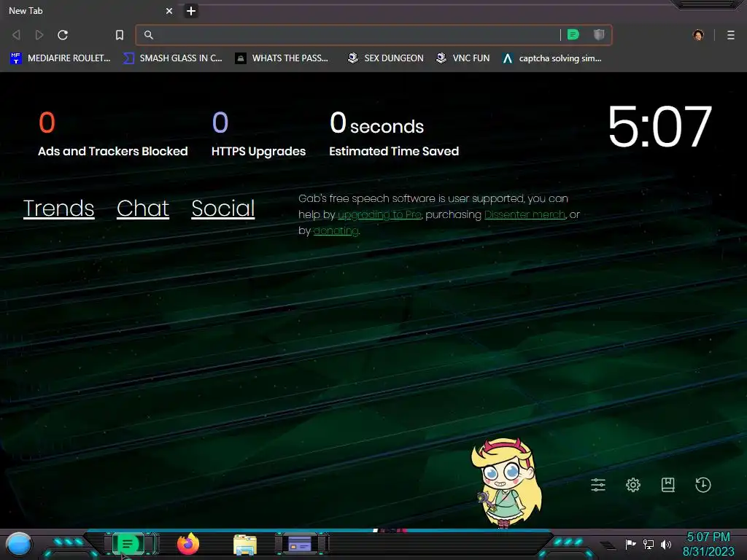Follow the donating link
This screenshot has width=747, height=560.
(336, 231)
